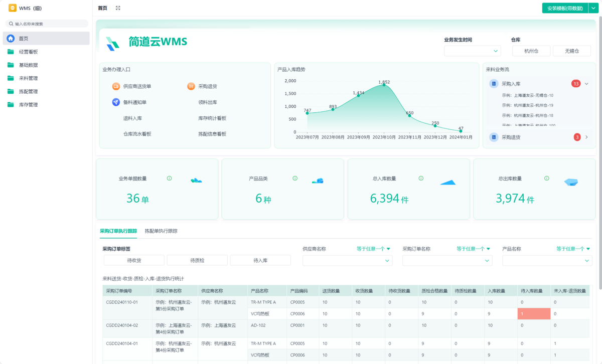Toggle the 无锡仓 warehouse filter
The image size is (602, 364).
click(x=572, y=51)
